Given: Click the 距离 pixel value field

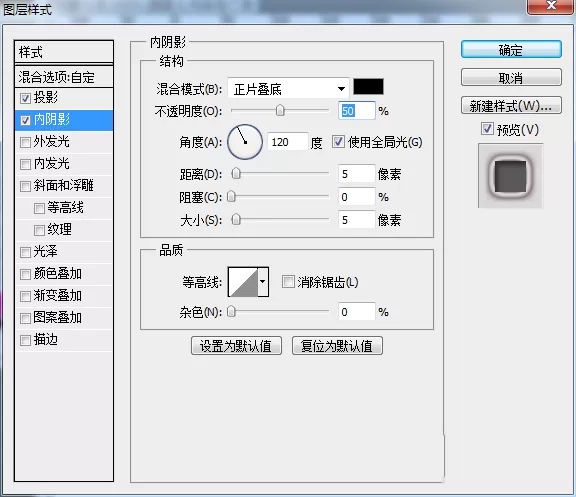Looking at the screenshot, I should (x=357, y=174).
